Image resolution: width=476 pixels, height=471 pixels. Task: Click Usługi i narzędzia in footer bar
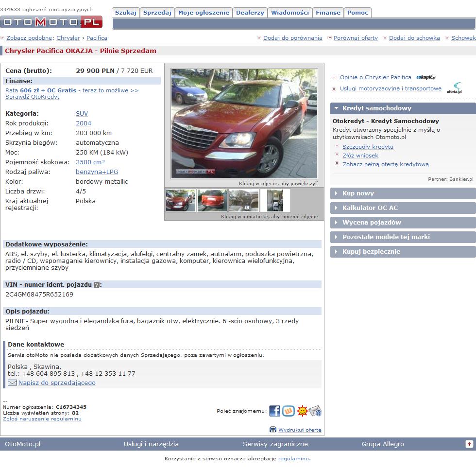point(151,444)
